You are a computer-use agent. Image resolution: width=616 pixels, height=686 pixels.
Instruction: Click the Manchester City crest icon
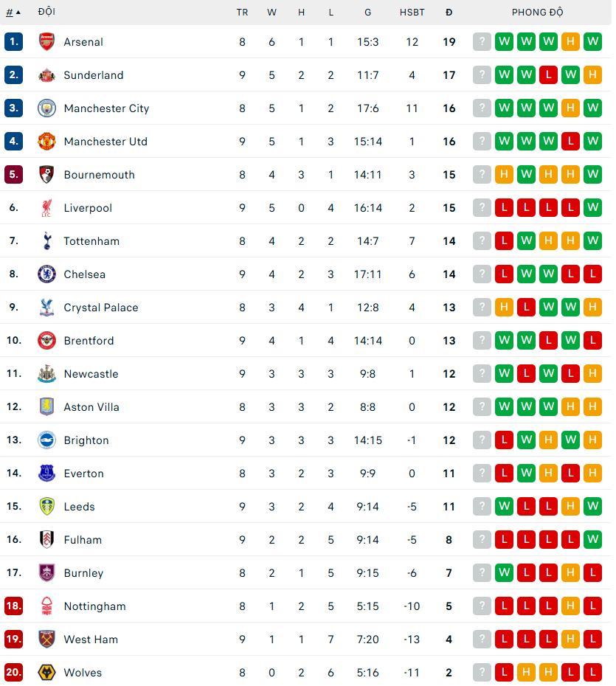pos(46,108)
